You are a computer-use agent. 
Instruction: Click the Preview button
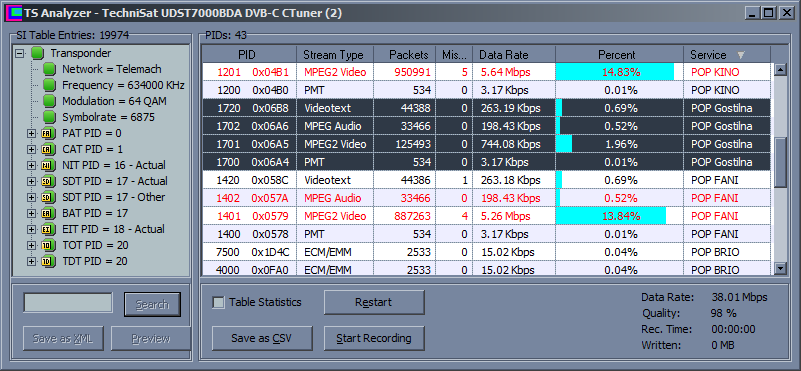[151, 338]
